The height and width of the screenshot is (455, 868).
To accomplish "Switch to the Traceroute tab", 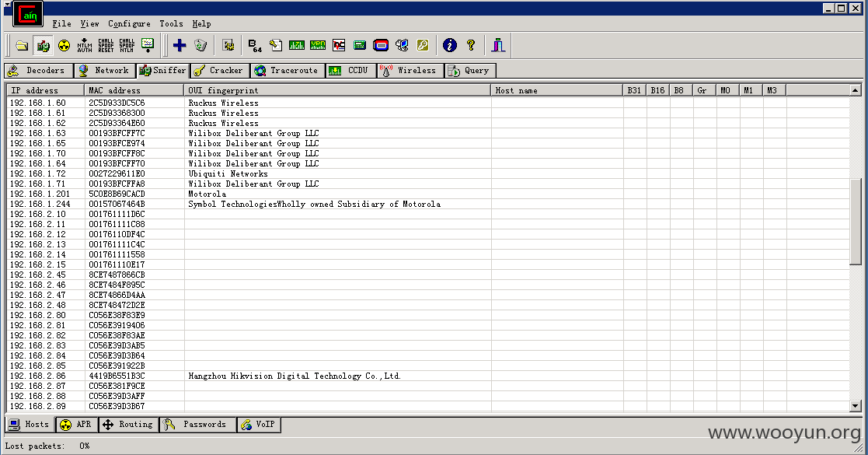I will point(287,70).
